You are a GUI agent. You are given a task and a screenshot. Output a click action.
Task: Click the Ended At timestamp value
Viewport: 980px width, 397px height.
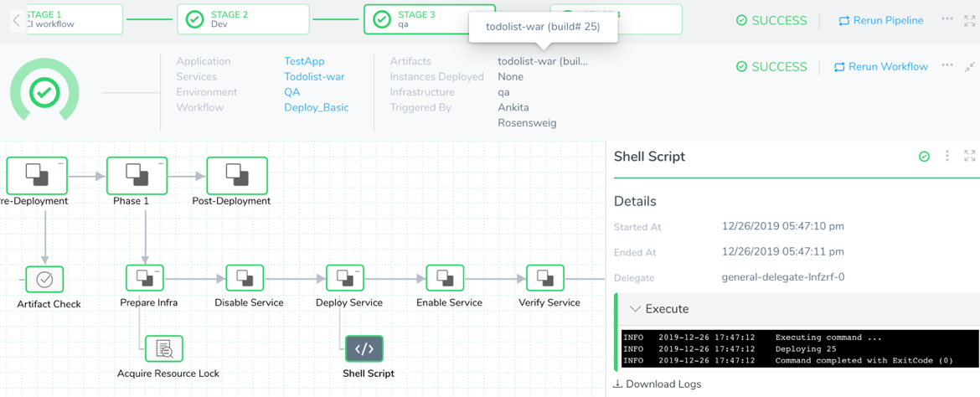click(x=783, y=251)
